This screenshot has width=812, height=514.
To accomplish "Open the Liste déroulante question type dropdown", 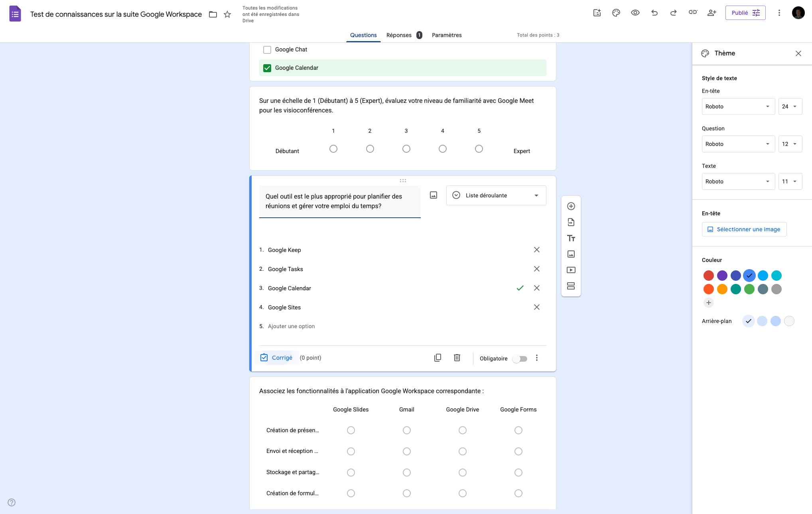I will click(496, 195).
